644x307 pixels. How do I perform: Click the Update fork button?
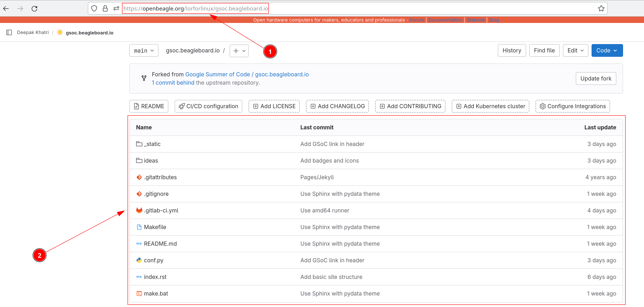click(596, 79)
